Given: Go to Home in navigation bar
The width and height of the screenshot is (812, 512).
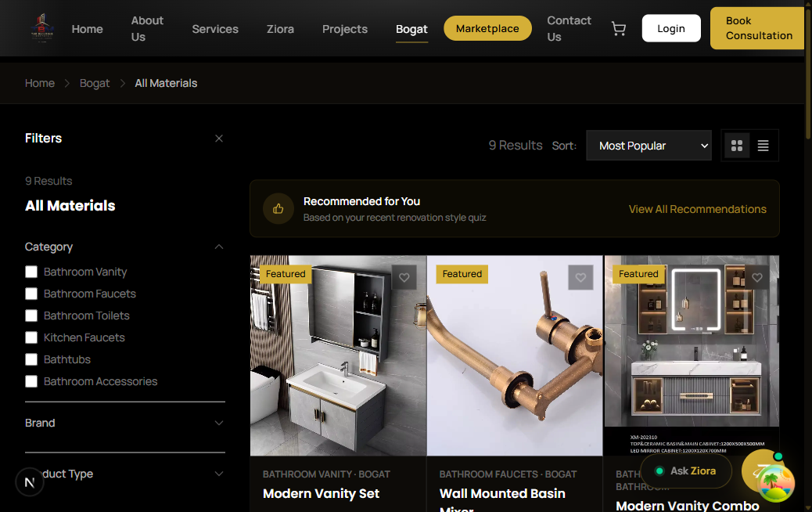Looking at the screenshot, I should pyautogui.click(x=87, y=29).
